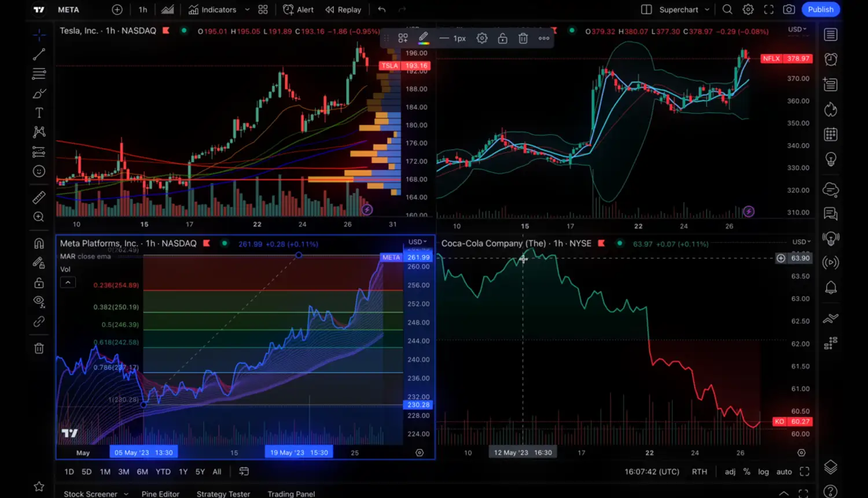Screen dimensions: 868x498
Task: Open line color pencil swatch
Action: (424, 38)
